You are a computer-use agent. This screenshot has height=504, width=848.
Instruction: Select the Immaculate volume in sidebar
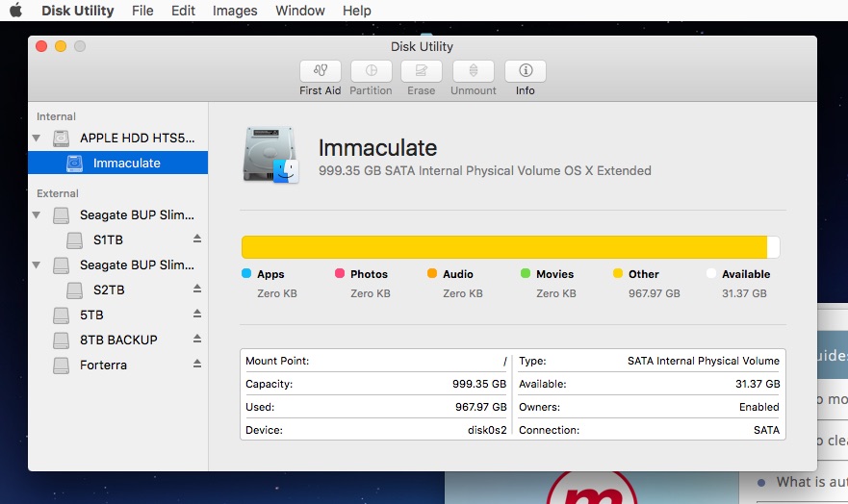pyautogui.click(x=117, y=164)
